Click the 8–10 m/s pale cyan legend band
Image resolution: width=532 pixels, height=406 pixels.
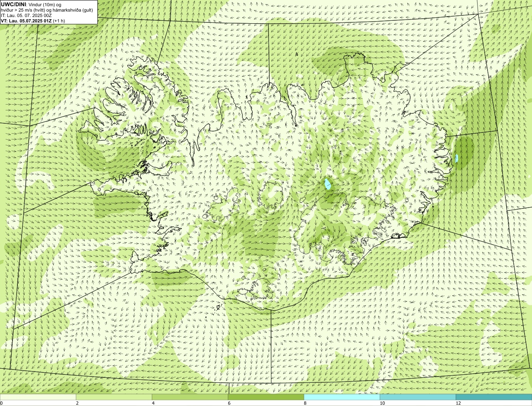click(x=342, y=397)
